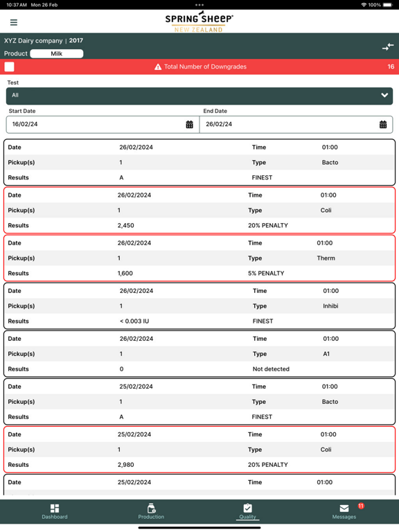The image size is (399, 532).
Task: Click the 20% PENALTY label for 25/02 Coli
Action: point(268,465)
